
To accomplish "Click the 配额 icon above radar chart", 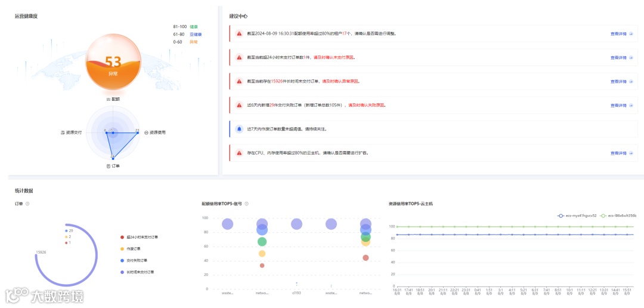I will pos(109,100).
